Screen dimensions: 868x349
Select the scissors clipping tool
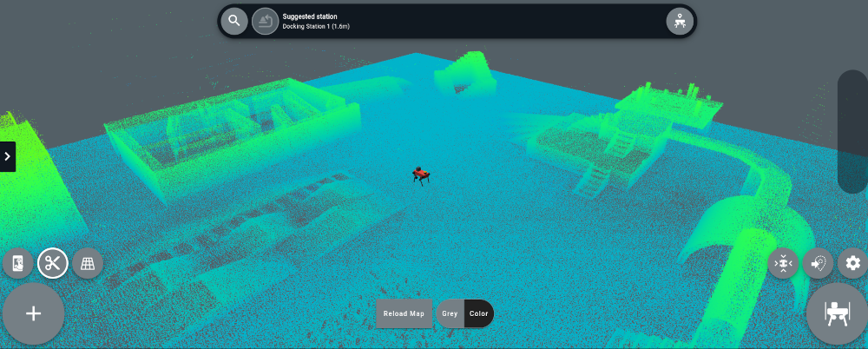(x=53, y=263)
